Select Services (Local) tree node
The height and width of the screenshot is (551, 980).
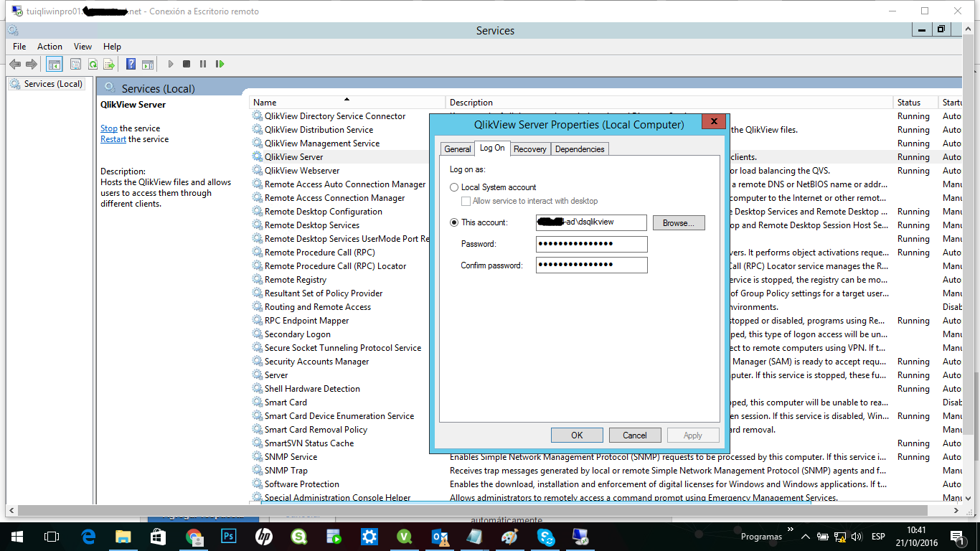(47, 84)
